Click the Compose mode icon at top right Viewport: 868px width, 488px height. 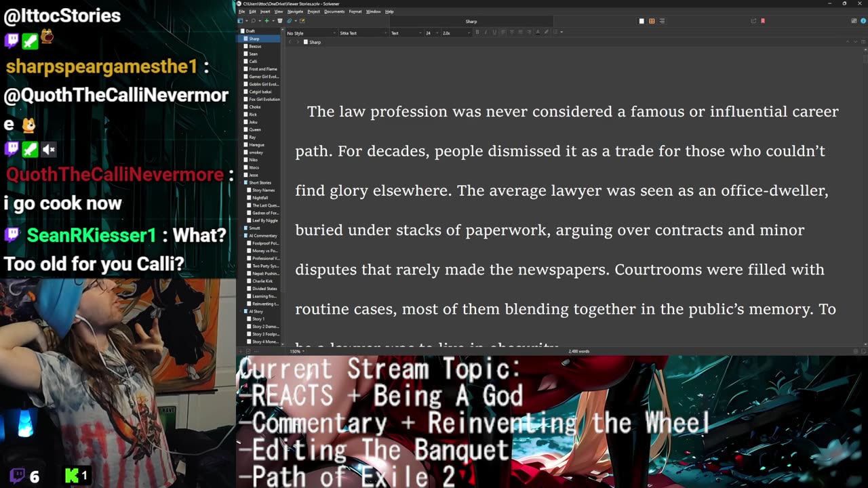tap(854, 21)
